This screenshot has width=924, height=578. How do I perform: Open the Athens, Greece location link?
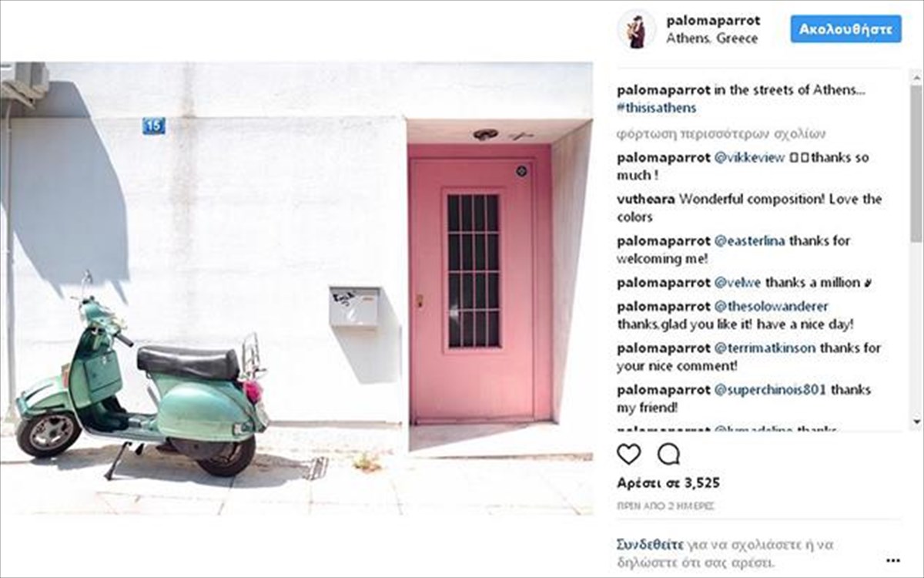click(712, 39)
